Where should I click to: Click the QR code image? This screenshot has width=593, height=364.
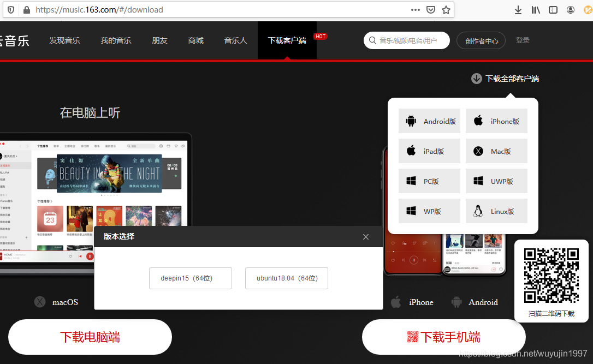pos(552,276)
